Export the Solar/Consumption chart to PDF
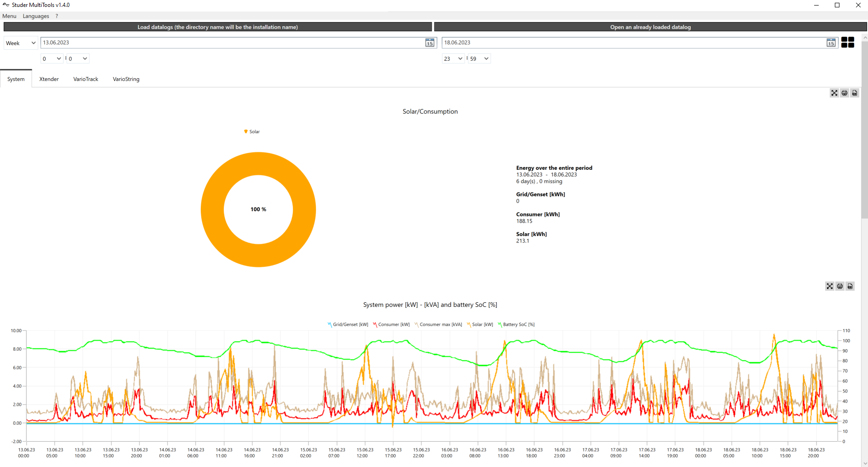This screenshot has height=467, width=868. coord(854,93)
